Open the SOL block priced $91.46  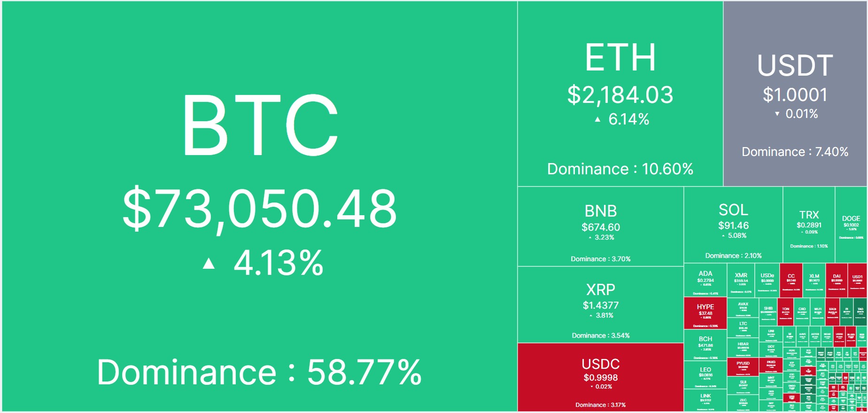[x=733, y=225]
